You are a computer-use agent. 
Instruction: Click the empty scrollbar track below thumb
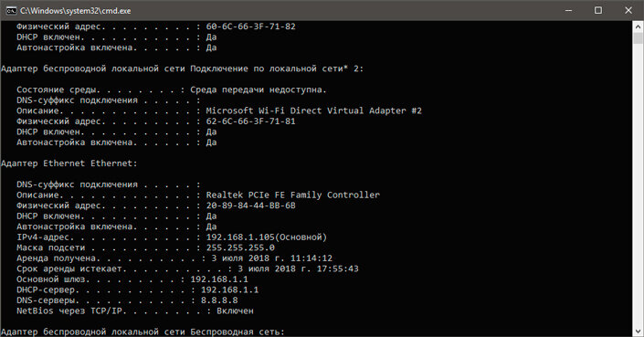click(x=638, y=184)
